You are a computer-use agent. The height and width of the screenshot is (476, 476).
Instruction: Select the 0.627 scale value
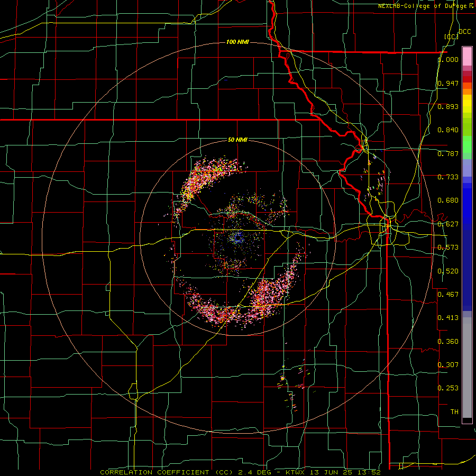[448, 224]
